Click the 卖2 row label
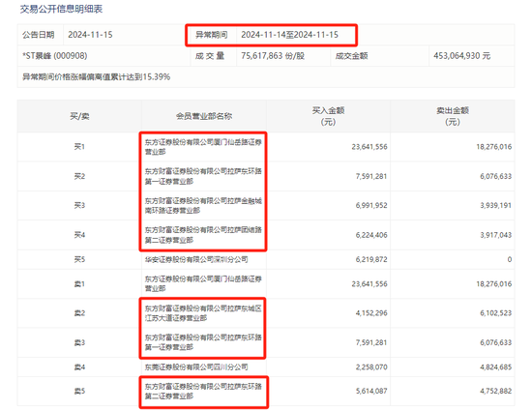This screenshot has width=532, height=410. click(79, 313)
